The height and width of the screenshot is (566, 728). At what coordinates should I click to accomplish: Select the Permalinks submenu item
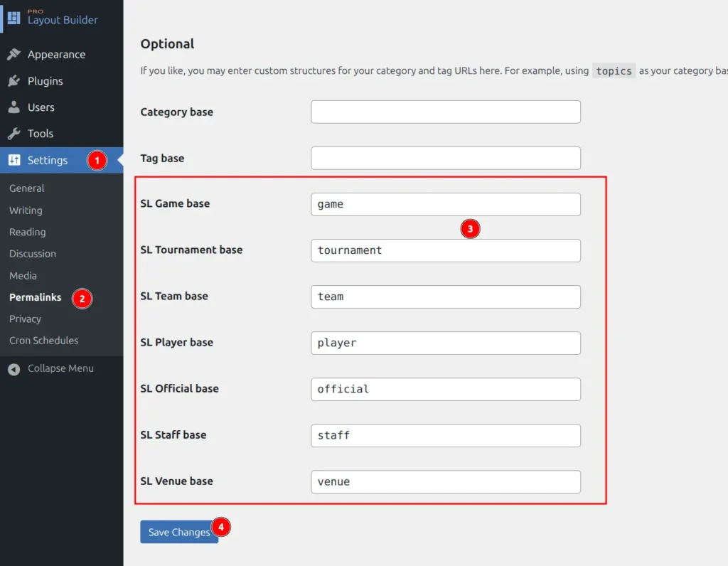[x=36, y=297]
